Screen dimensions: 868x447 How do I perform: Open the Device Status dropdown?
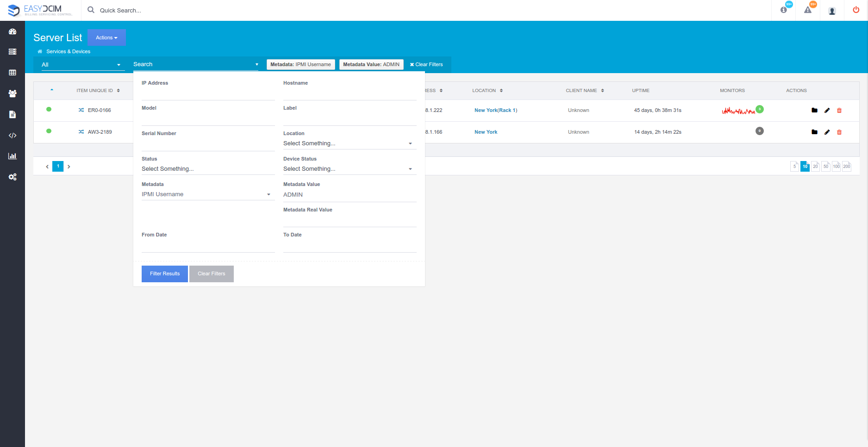[x=349, y=169]
